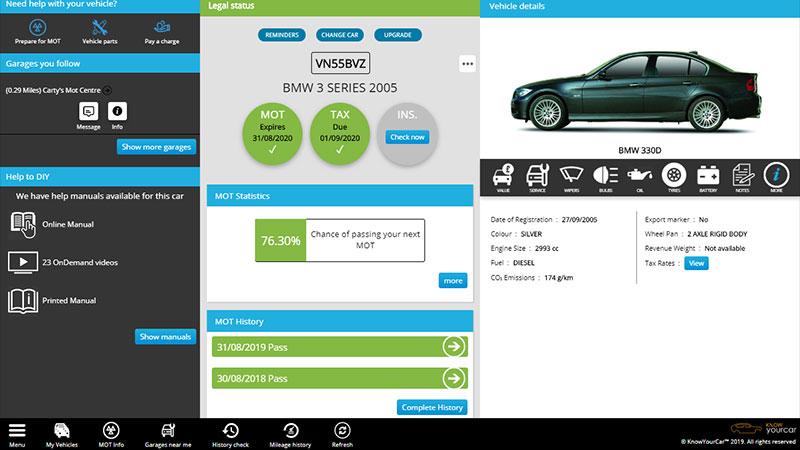Select the TAX due status circle

pos(340,134)
